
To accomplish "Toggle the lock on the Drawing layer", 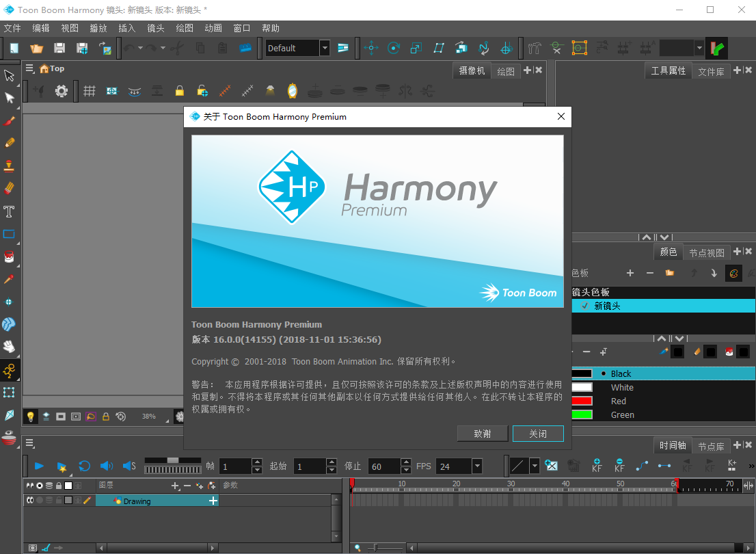I will [59, 501].
